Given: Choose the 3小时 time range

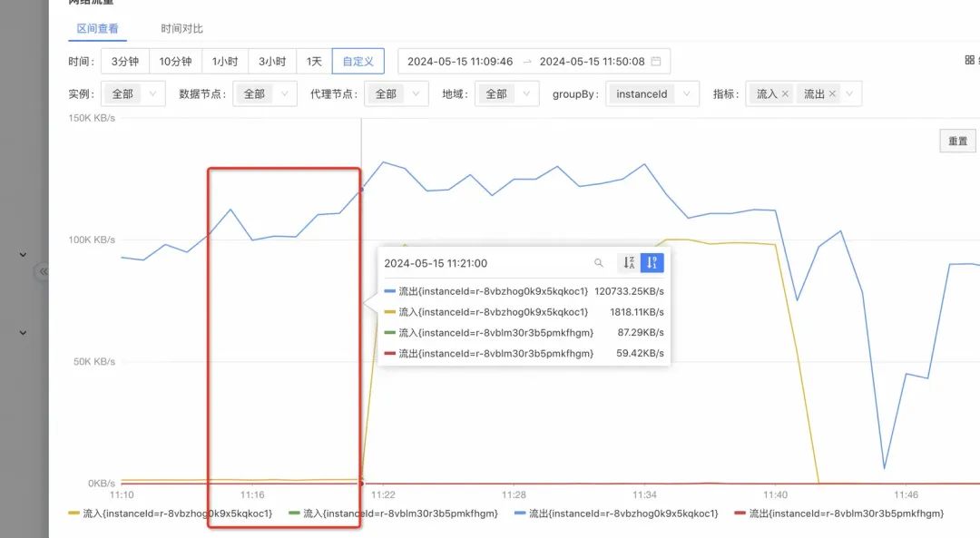Looking at the screenshot, I should tap(272, 61).
